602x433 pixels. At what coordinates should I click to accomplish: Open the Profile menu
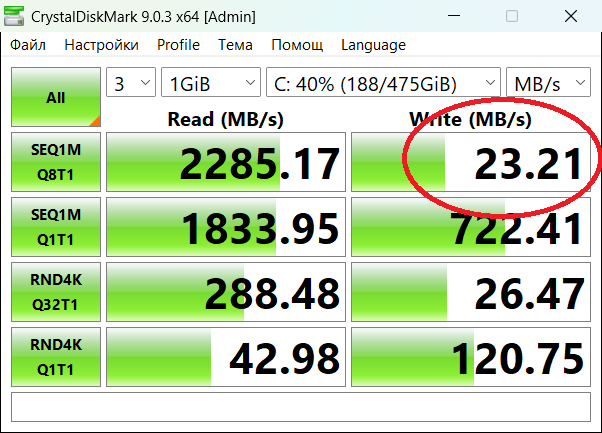pos(178,45)
